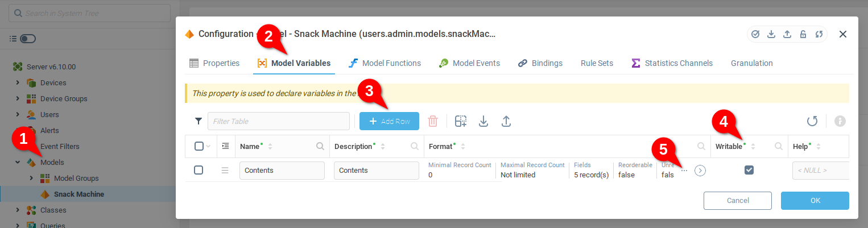Screen dimensions: 868x228
Task: Collapse the Models tree node
Action: click(x=18, y=162)
